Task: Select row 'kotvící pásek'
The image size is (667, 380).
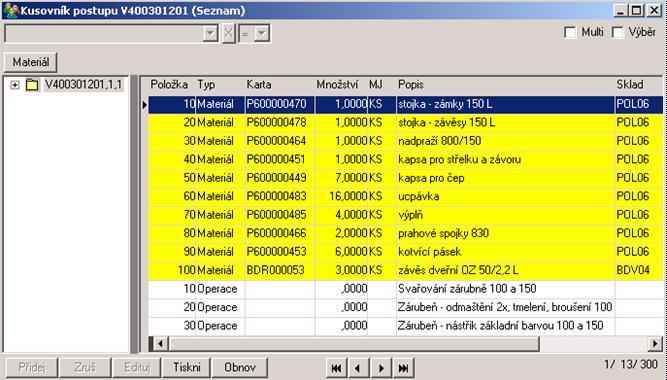Action: [405, 252]
